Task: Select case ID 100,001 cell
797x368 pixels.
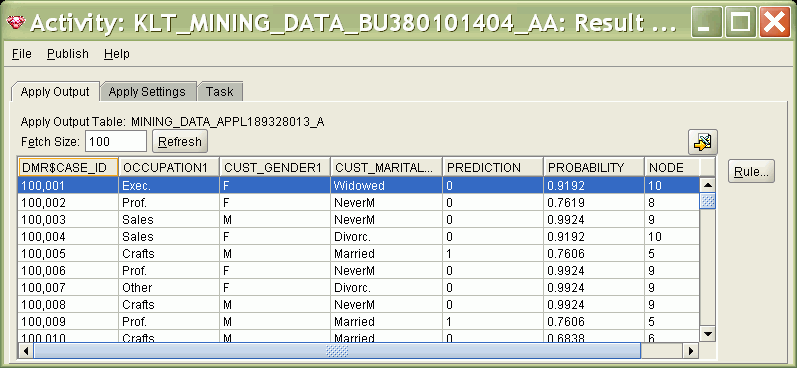Action: pos(68,186)
